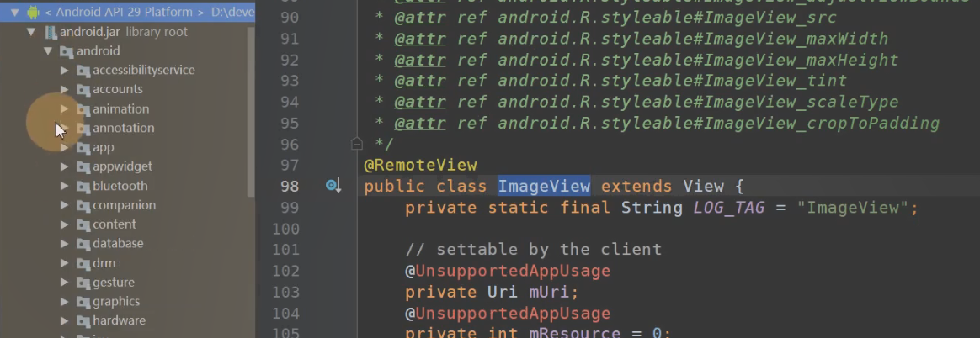Image resolution: width=980 pixels, height=338 pixels.
Task: Expand the gesture package arrow
Action: coord(64,283)
